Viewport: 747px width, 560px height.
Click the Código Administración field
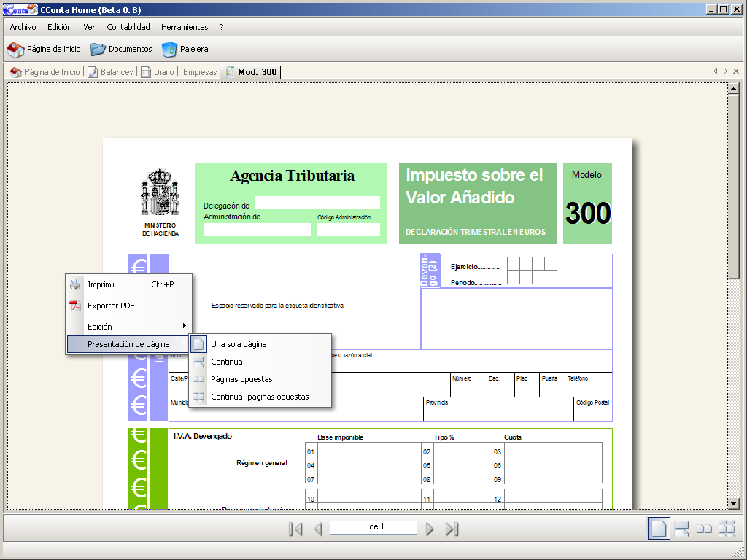click(x=348, y=230)
